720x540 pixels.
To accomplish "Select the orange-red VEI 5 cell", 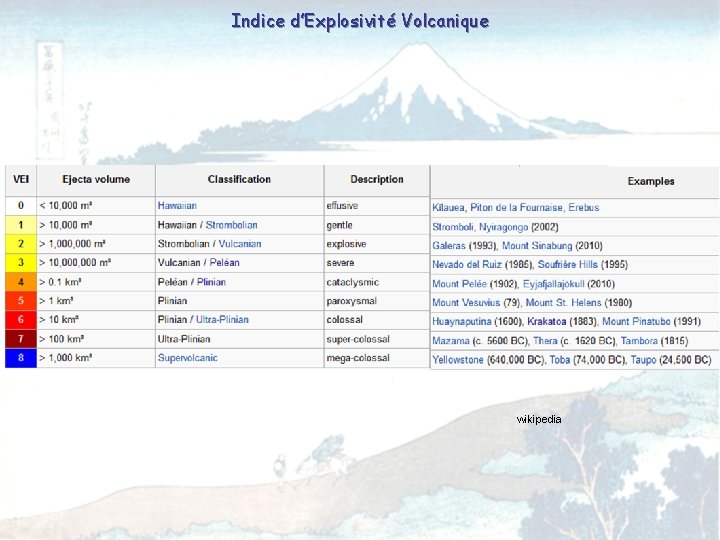I will point(21,301).
